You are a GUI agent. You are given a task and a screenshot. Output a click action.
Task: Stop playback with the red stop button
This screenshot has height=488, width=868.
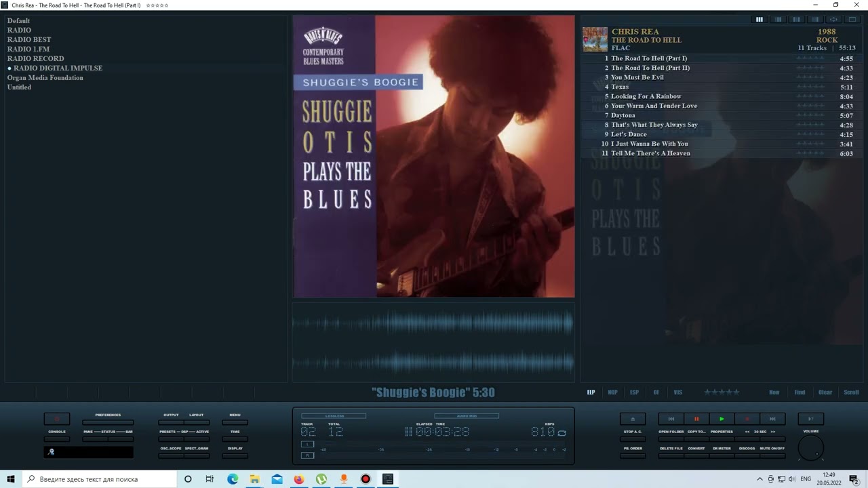point(747,419)
